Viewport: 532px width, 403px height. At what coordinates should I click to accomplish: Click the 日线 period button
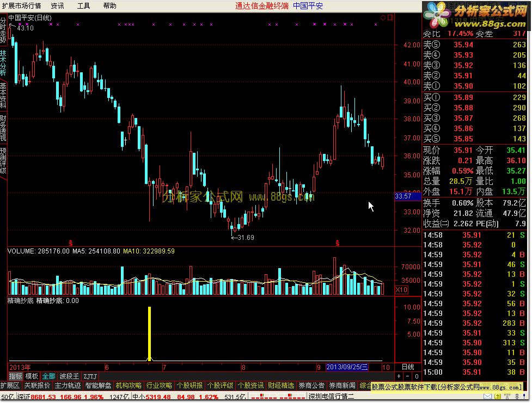tap(408, 367)
